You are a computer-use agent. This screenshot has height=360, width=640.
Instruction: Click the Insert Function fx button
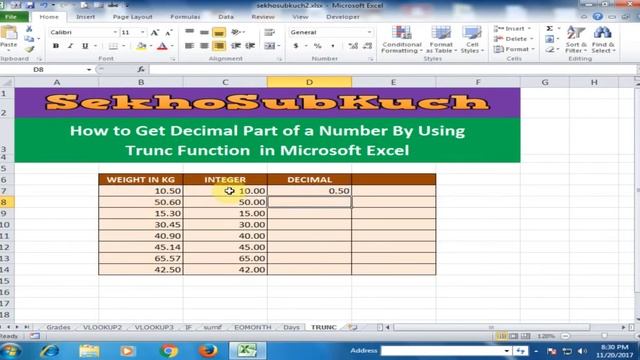(x=141, y=70)
